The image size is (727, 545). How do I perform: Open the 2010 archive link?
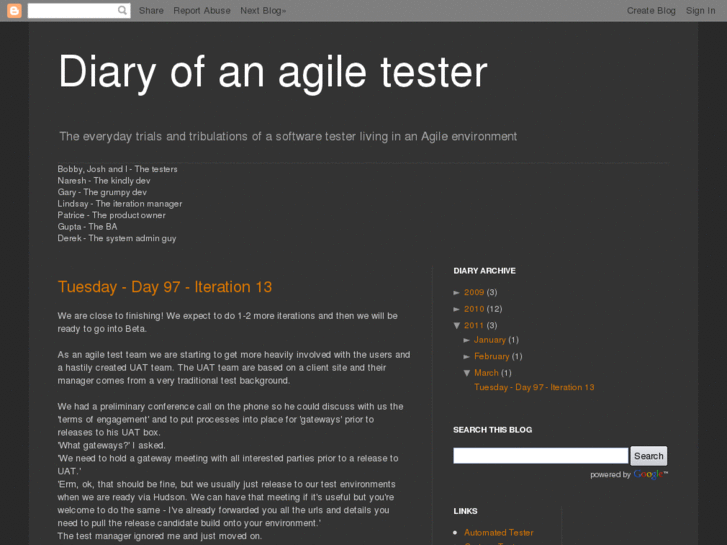click(474, 309)
